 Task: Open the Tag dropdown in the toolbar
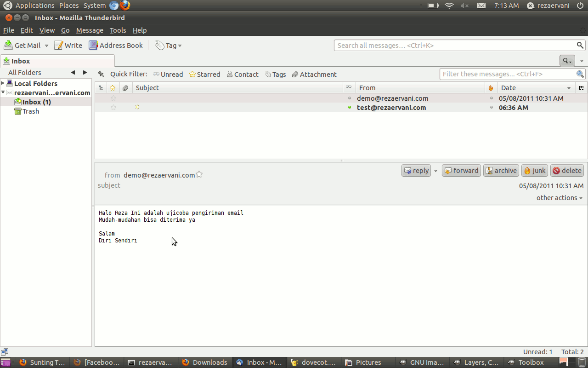(169, 46)
